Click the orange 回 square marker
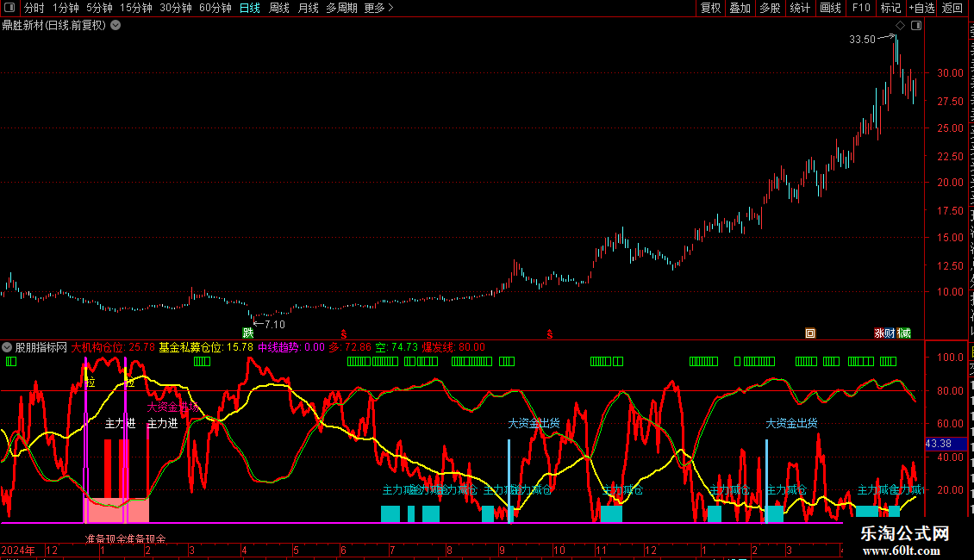The height and width of the screenshot is (560, 974). tap(810, 333)
